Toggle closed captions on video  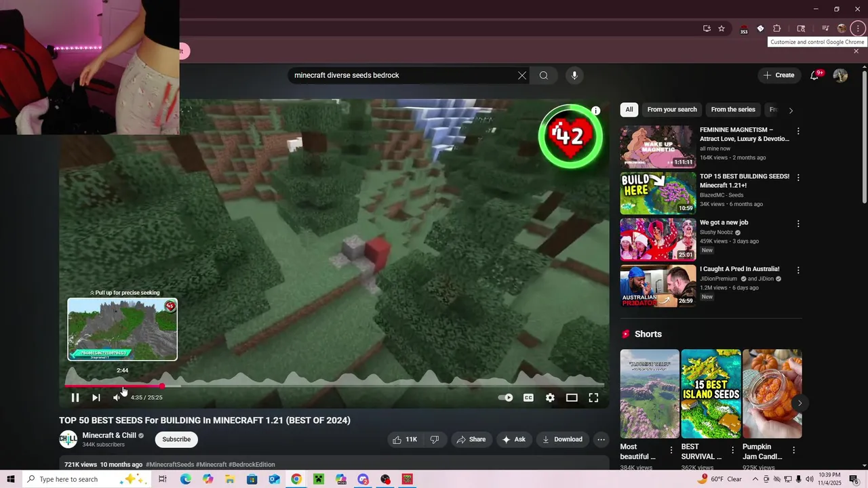[x=528, y=398]
